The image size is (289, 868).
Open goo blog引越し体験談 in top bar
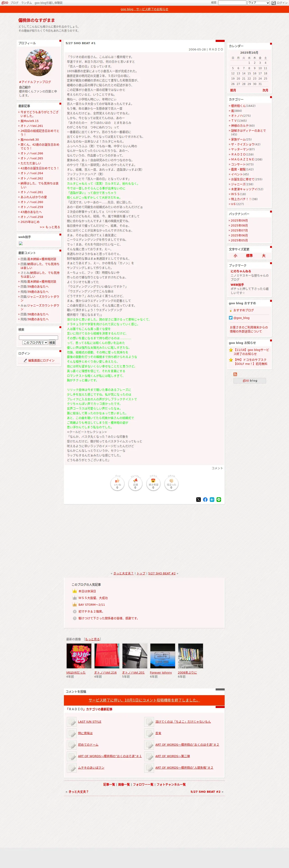[x=48, y=3]
